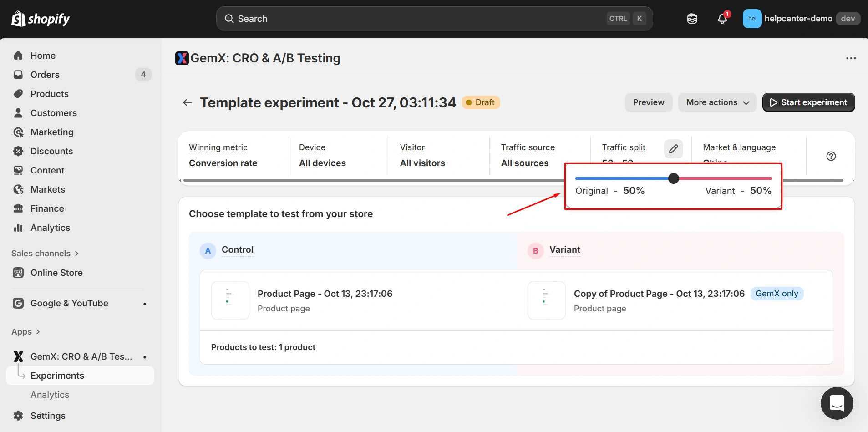The image size is (868, 432).
Task: Open the notifications bell
Action: pyautogui.click(x=722, y=19)
